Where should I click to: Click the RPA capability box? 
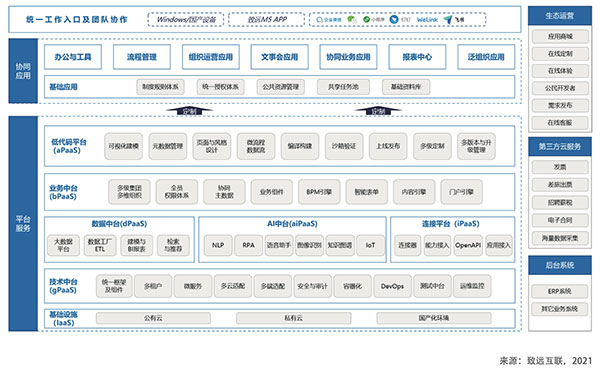click(248, 245)
